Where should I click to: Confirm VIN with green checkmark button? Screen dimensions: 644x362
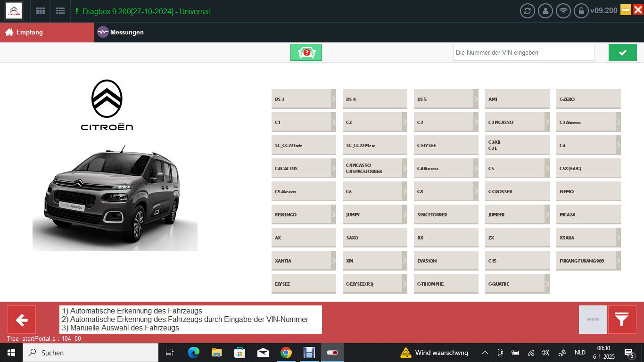click(x=622, y=52)
